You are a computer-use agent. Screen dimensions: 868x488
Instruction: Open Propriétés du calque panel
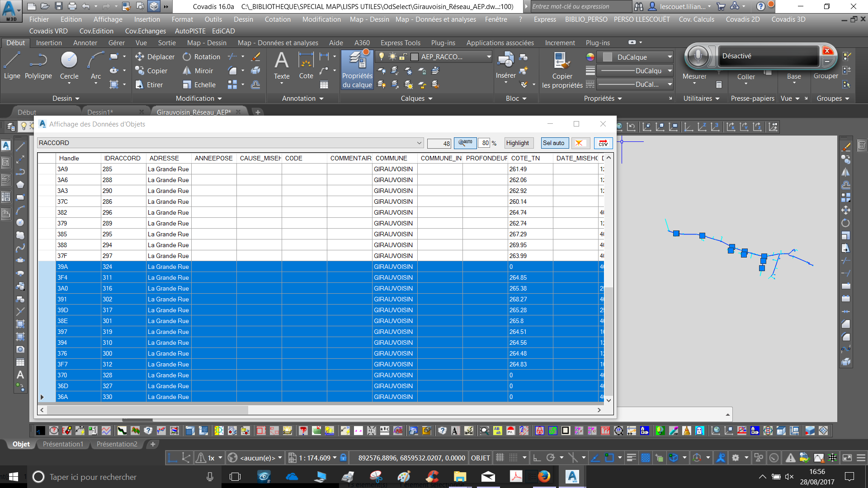[x=357, y=70]
